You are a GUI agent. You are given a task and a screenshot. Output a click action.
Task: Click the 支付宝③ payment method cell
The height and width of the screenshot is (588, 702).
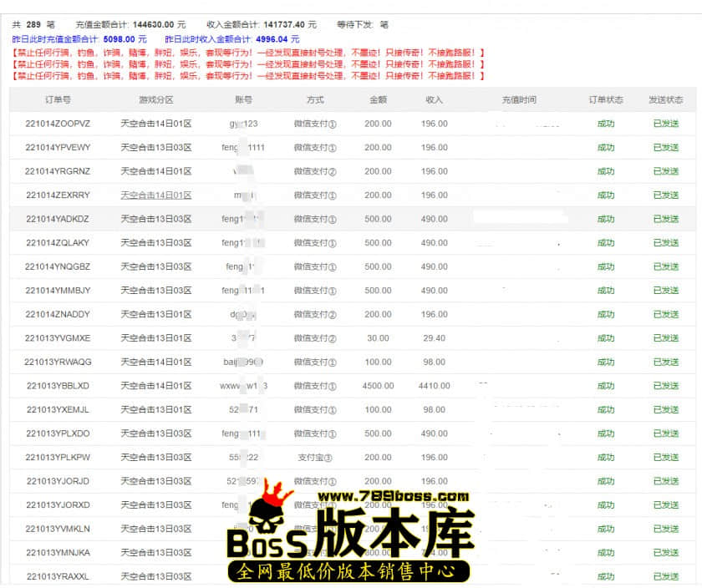click(x=315, y=458)
